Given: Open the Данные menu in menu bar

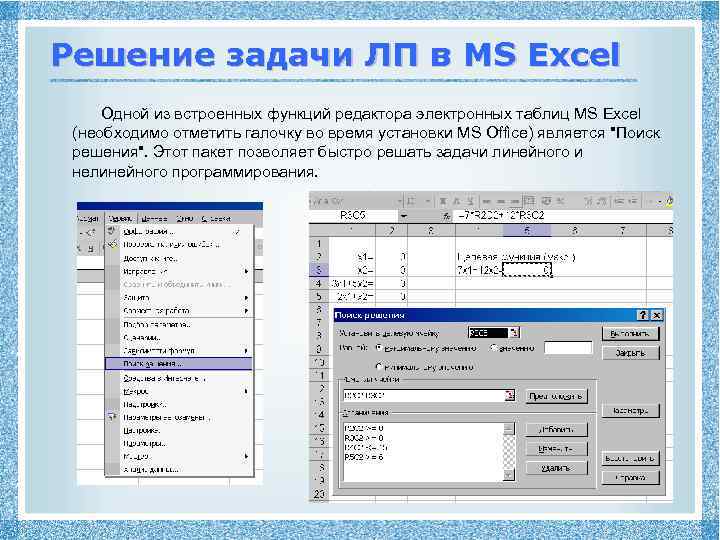Looking at the screenshot, I should [154, 219].
